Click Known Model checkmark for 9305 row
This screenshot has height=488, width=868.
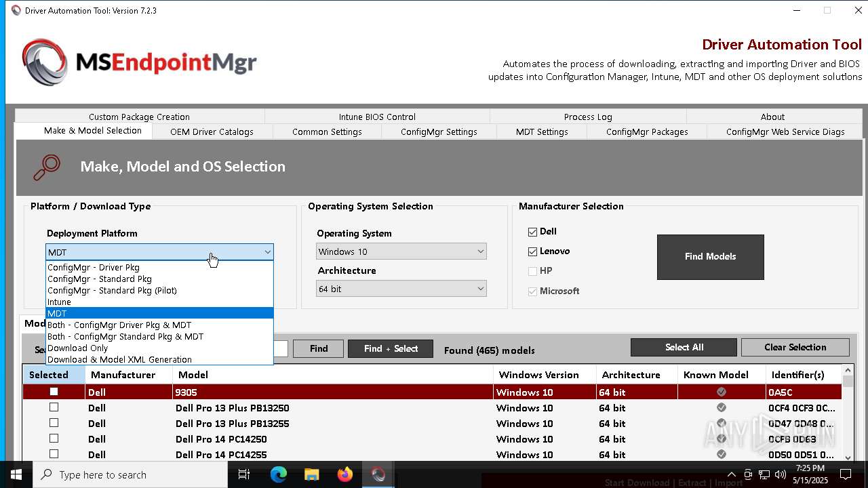(x=721, y=392)
